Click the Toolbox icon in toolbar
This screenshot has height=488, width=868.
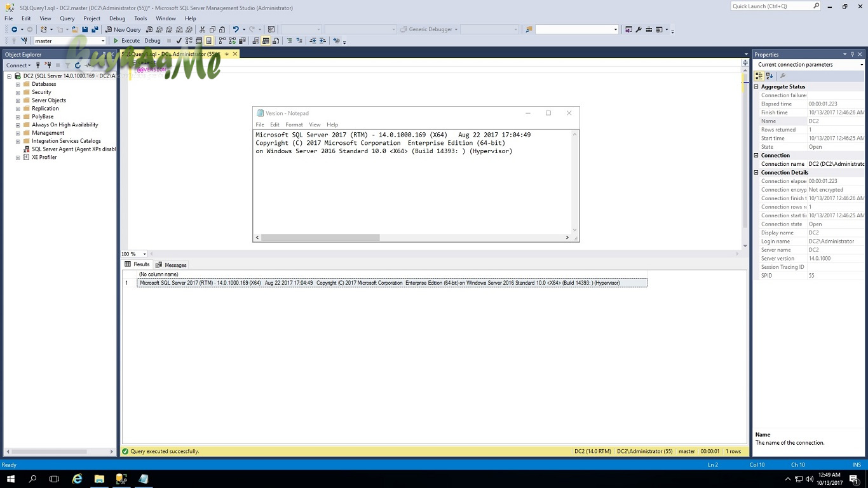tap(649, 29)
